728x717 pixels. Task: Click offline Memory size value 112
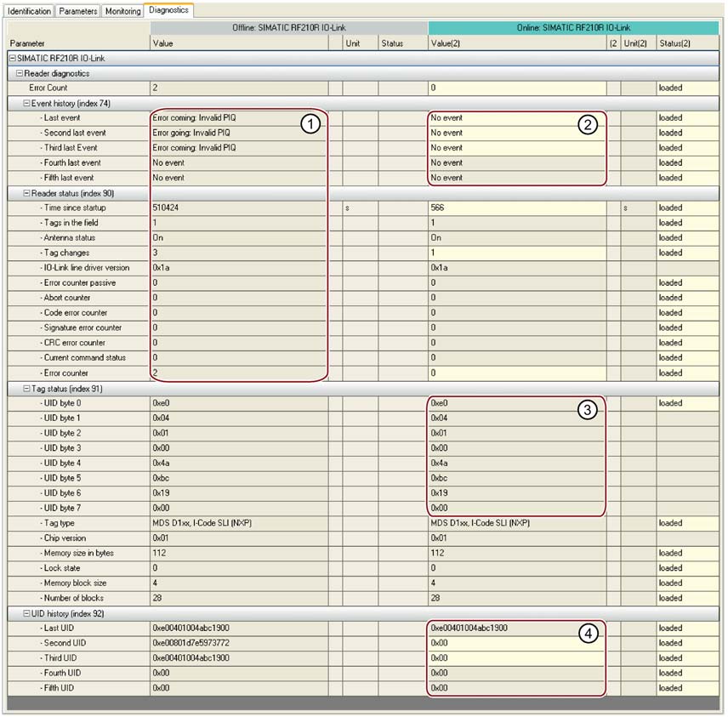click(x=239, y=553)
